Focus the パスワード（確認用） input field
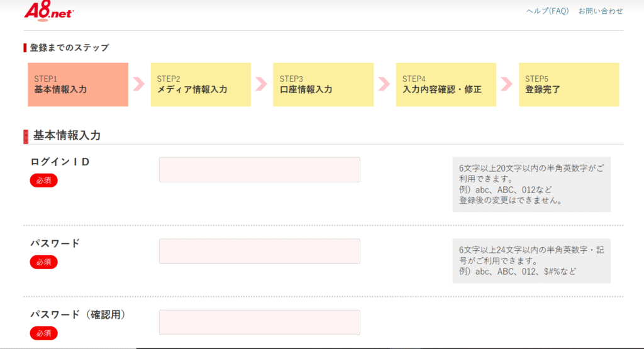The height and width of the screenshot is (349, 644). tap(260, 323)
